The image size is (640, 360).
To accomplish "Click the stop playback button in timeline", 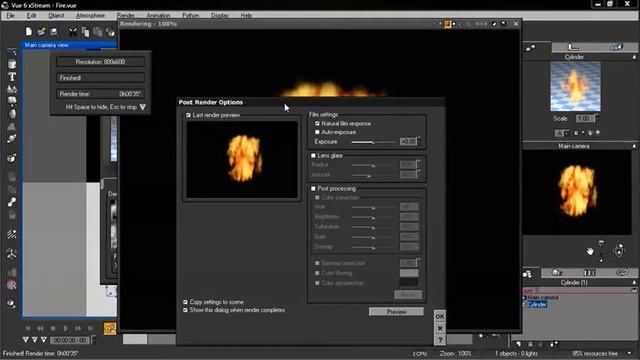I will [x=53, y=328].
